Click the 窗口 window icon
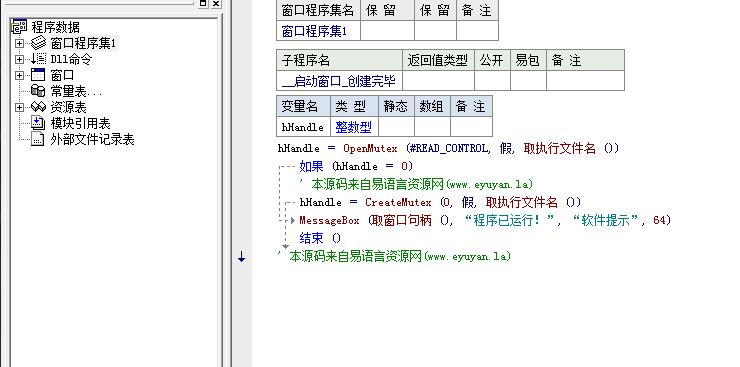Screen dimensions: 740x367 pyautogui.click(x=38, y=75)
